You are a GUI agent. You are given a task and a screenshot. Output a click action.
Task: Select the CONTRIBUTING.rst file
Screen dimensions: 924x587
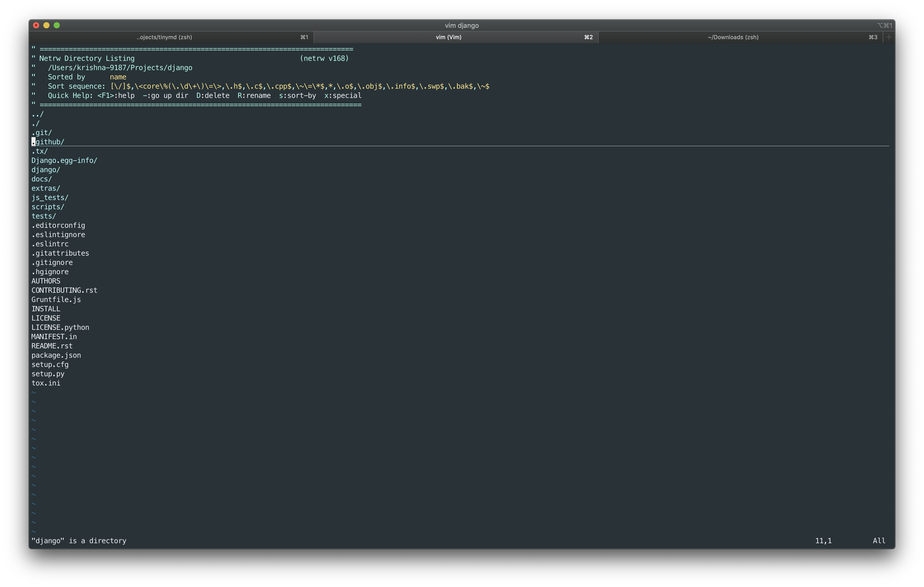pos(64,290)
